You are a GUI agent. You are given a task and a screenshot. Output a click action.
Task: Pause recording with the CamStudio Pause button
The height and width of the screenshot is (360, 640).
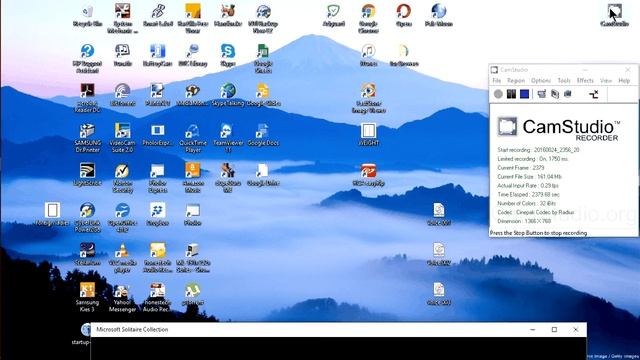coord(511,94)
